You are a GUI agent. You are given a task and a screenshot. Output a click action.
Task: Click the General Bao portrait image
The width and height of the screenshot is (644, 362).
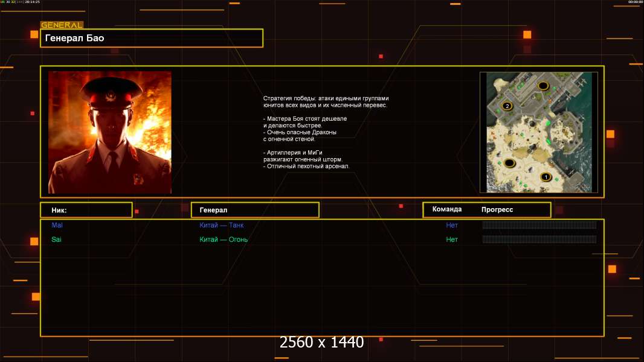tap(110, 132)
